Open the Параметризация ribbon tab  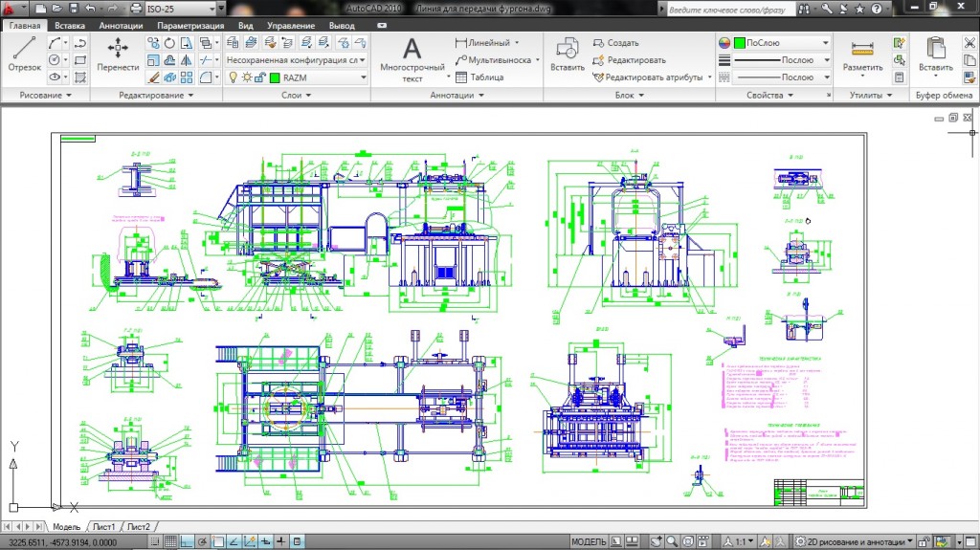pyautogui.click(x=190, y=26)
